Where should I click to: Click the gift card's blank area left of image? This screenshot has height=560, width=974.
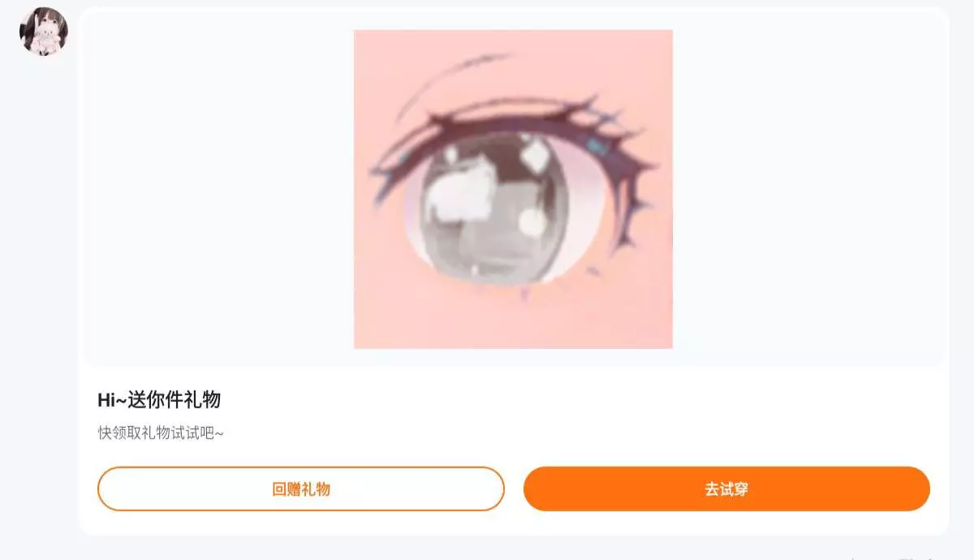click(217, 187)
